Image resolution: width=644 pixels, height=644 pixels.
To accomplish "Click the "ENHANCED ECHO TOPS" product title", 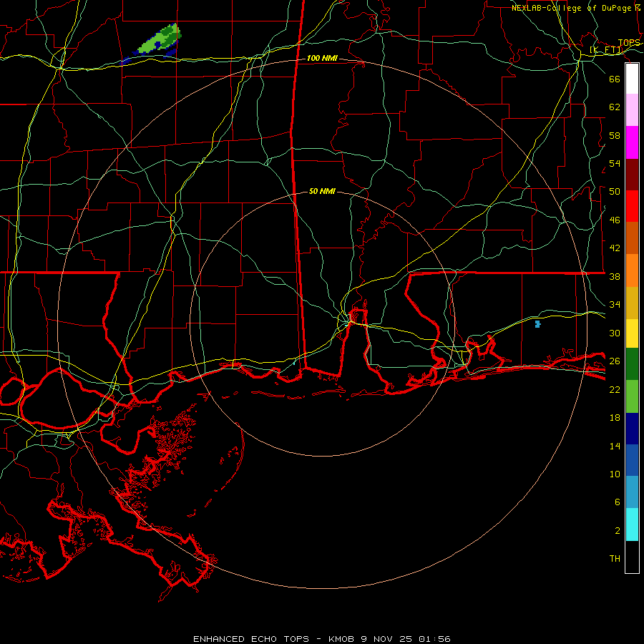I will (x=251, y=639).
